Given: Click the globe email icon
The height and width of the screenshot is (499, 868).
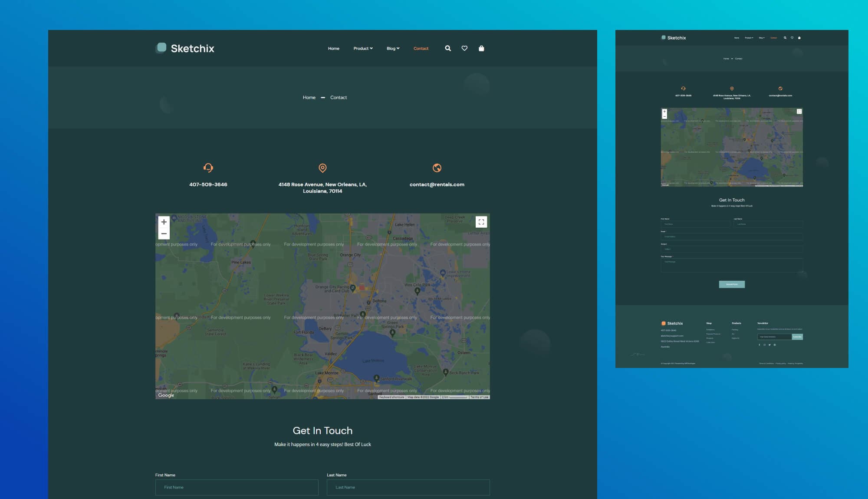Looking at the screenshot, I should [x=437, y=168].
